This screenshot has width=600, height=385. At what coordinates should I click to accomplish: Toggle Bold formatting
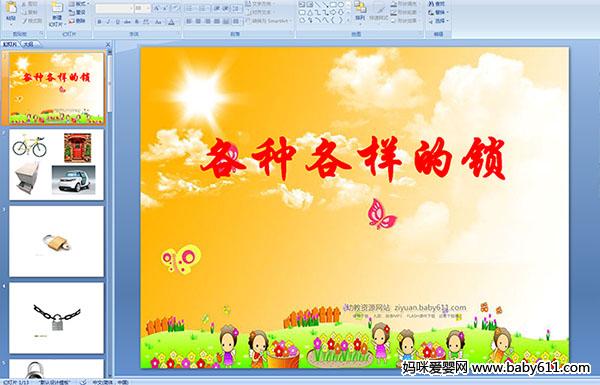99,22
